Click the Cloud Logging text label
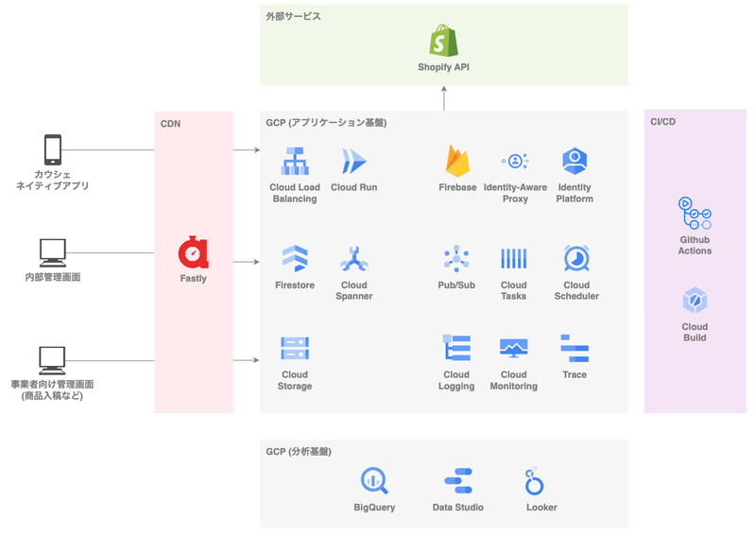 tap(456, 381)
